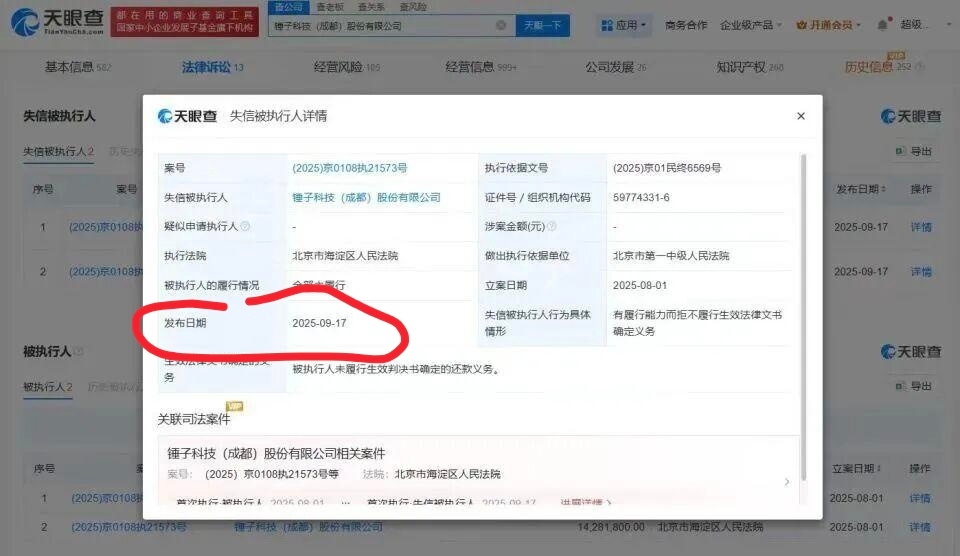Viewport: 960px width, 556px height.
Task: Switch to 经营信息 tab
Action: coord(481,67)
